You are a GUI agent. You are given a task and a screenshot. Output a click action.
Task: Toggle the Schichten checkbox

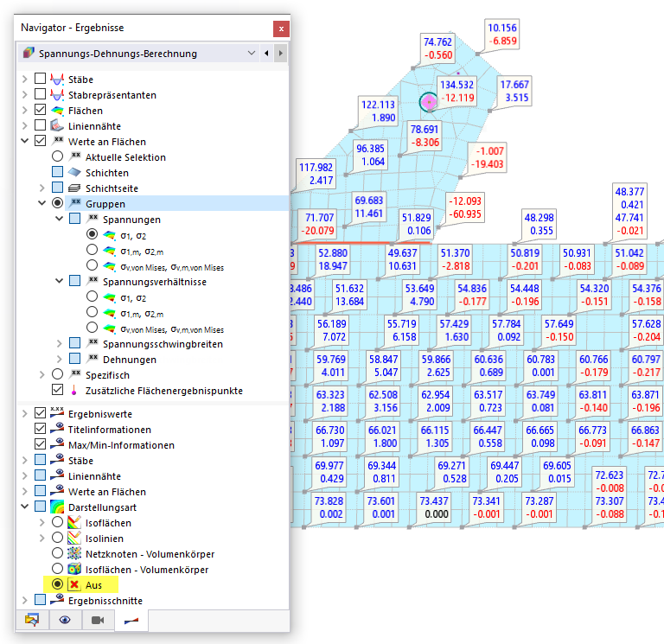(x=58, y=172)
